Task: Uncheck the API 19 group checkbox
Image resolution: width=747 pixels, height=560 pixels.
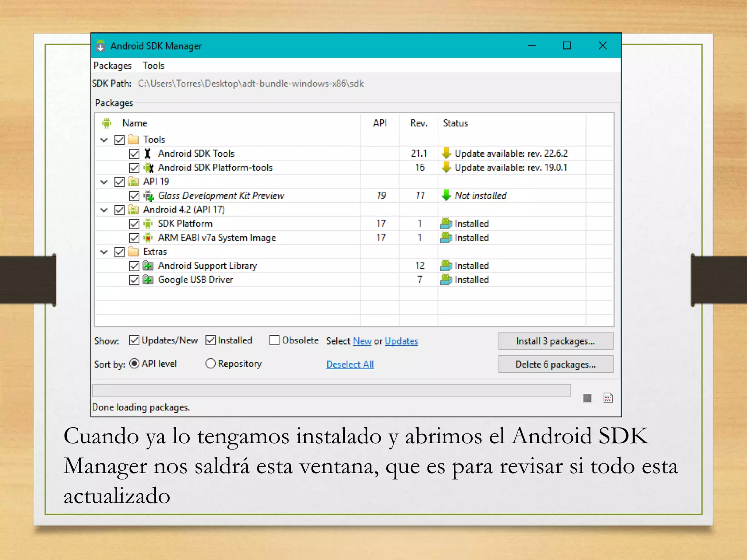Action: (120, 182)
